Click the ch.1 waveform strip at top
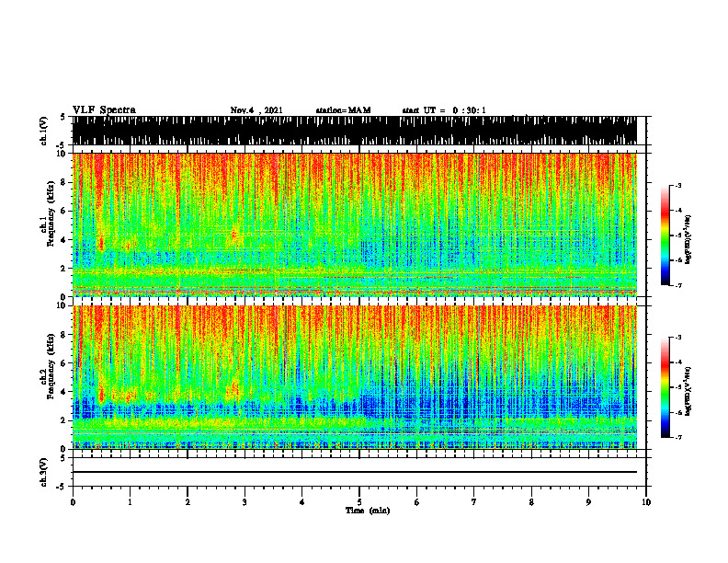Image resolution: width=728 pixels, height=563 pixels. coord(354,131)
